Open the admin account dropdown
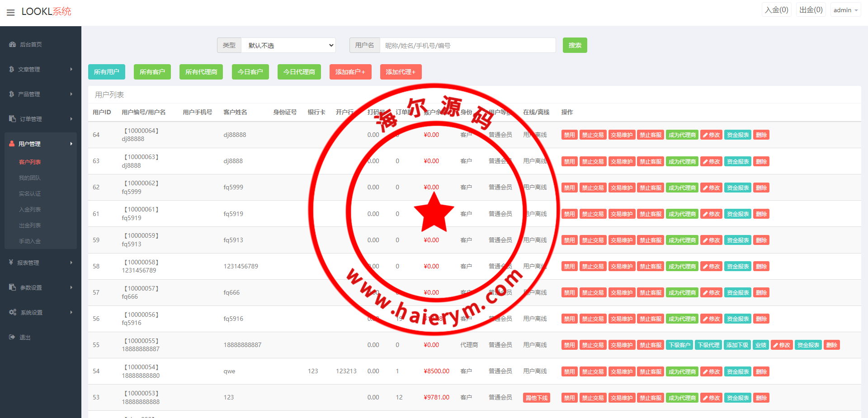Viewport: 868px width, 418px height. point(845,10)
